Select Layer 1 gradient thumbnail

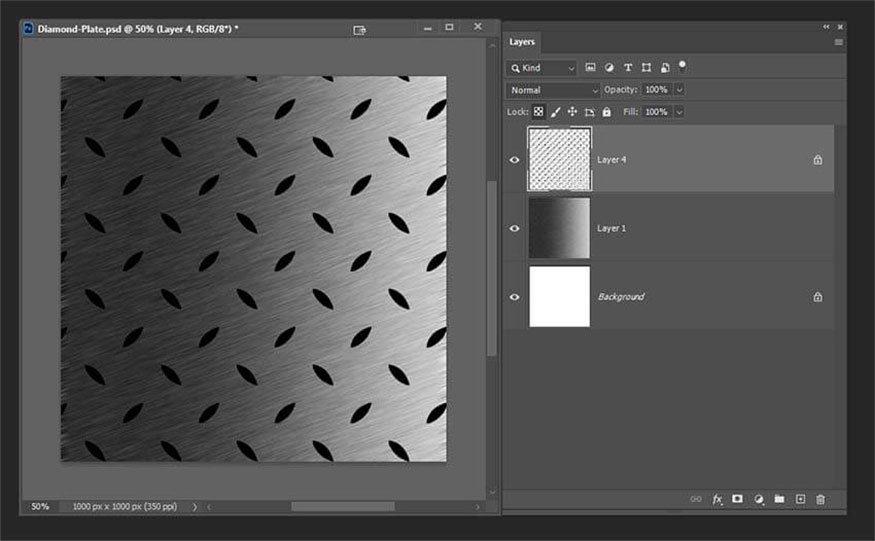(559, 228)
